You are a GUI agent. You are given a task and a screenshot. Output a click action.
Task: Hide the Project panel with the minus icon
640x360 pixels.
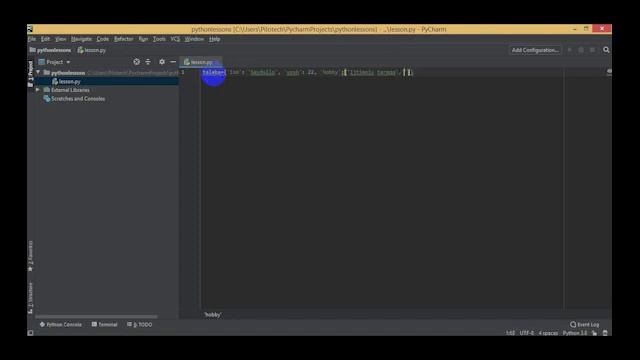coord(173,62)
